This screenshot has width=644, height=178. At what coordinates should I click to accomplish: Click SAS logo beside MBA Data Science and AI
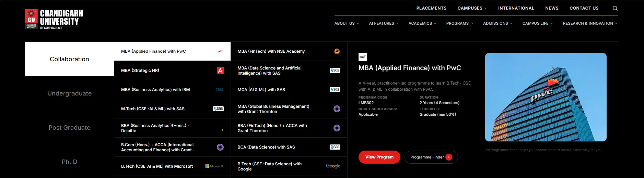tap(335, 71)
